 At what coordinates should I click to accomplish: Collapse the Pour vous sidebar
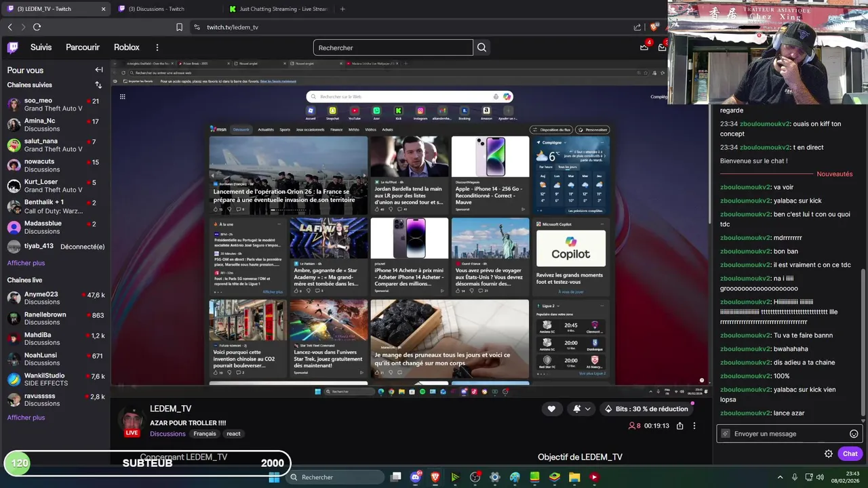point(99,70)
